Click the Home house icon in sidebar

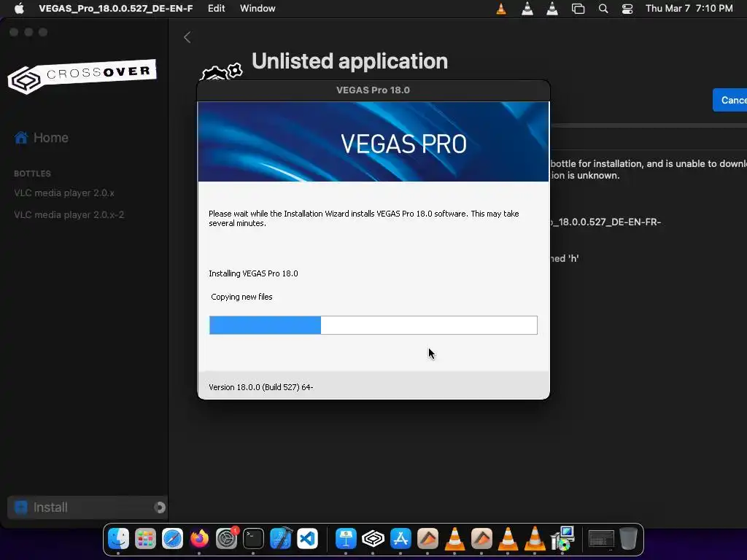pos(21,138)
